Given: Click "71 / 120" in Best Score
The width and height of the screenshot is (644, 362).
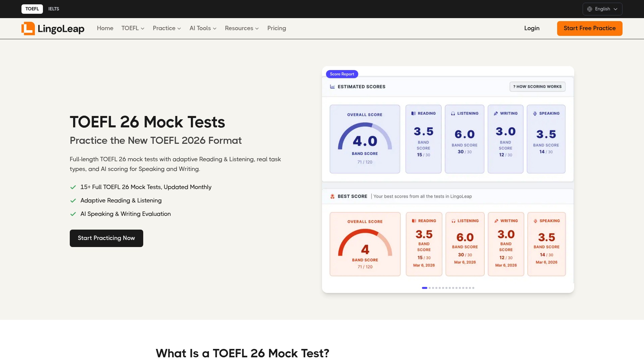Looking at the screenshot, I should (x=365, y=267).
